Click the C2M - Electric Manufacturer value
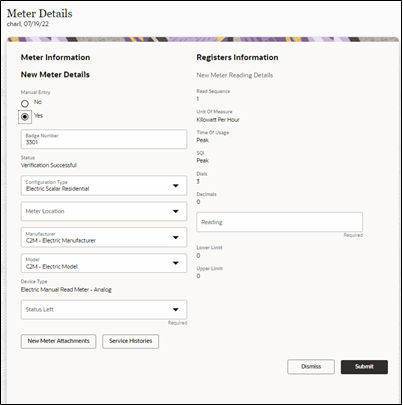The height and width of the screenshot is (405, 403). pos(61,240)
